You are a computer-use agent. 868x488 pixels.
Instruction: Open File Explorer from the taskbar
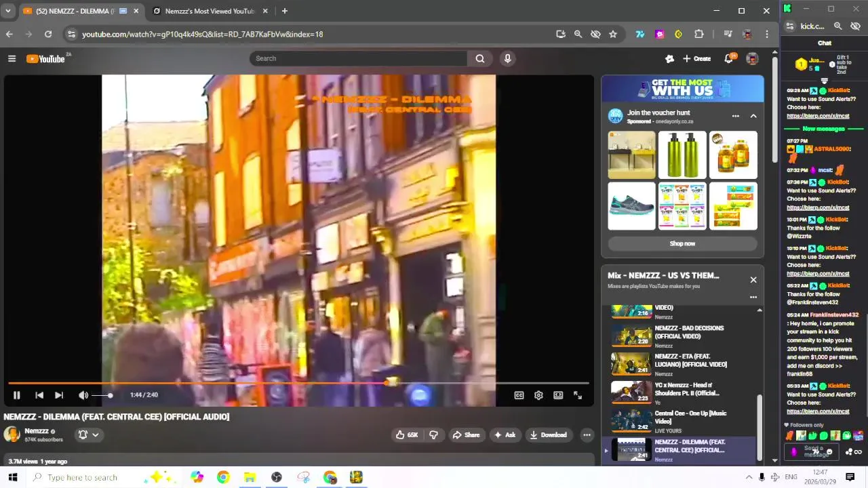pos(250,477)
